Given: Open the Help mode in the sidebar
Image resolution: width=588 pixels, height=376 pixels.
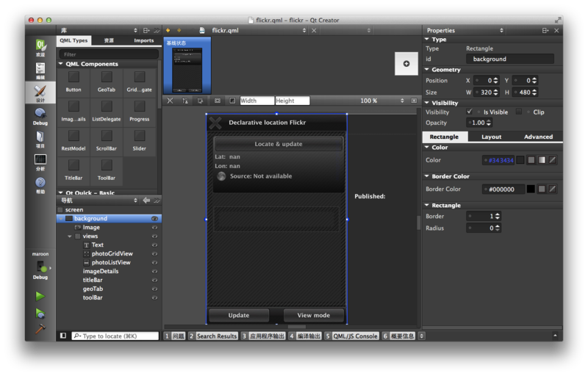Looking at the screenshot, I should (x=40, y=185).
